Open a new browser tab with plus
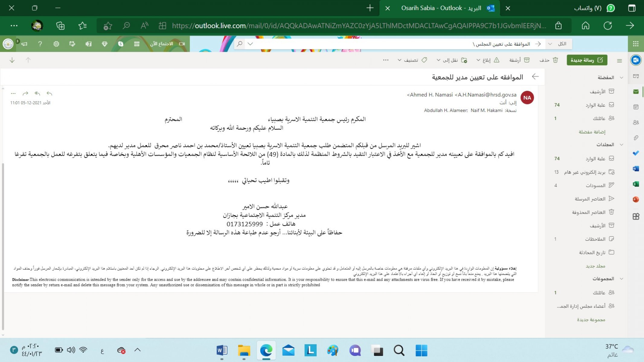This screenshot has width=644, height=362. click(370, 8)
